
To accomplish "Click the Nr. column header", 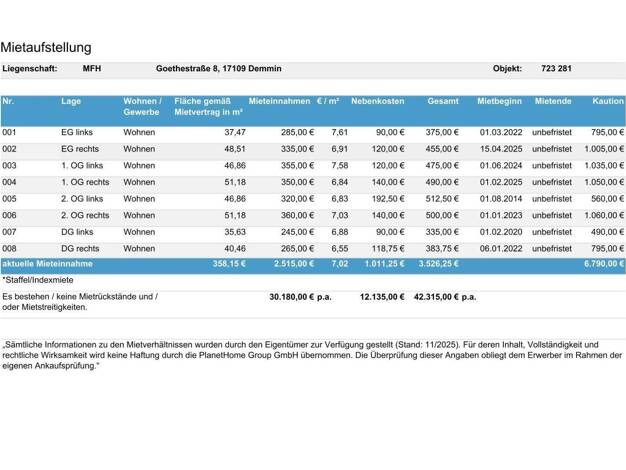I will (8, 102).
